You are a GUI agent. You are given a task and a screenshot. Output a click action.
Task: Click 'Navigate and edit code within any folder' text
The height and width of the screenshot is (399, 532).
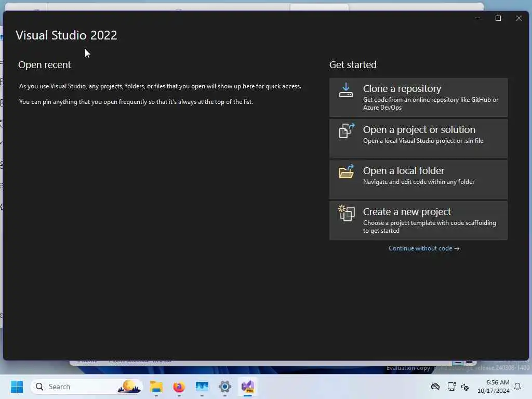[419, 182]
